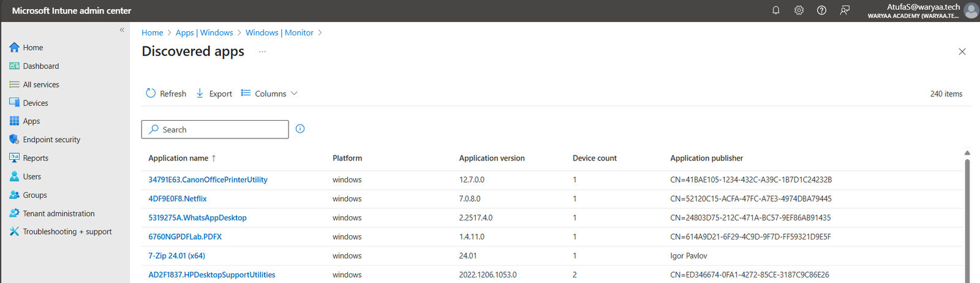Open Tenant administration from the sidebar
980x283 pixels.
click(x=59, y=213)
